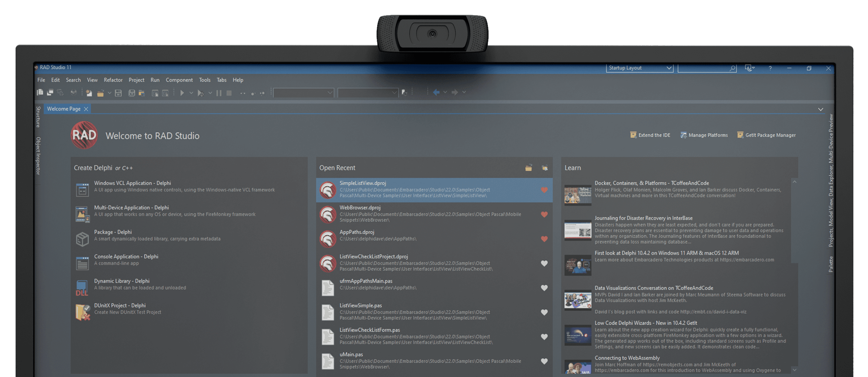Open the tab list chevron at tab bar end
The height and width of the screenshot is (377, 868).
coord(820,109)
